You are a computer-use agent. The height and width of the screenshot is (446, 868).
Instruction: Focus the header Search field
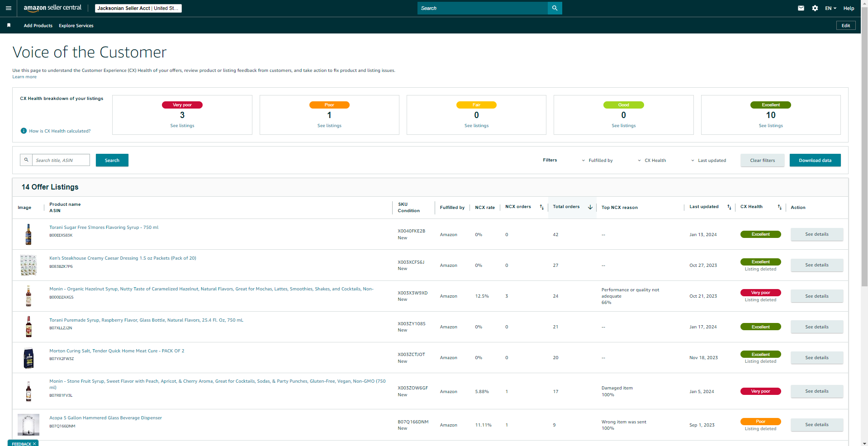(483, 8)
